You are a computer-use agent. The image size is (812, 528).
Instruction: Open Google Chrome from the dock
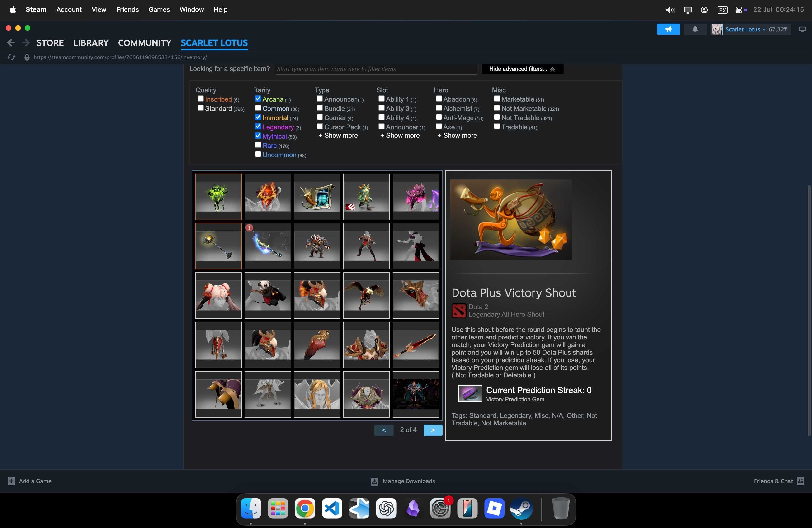[305, 509]
